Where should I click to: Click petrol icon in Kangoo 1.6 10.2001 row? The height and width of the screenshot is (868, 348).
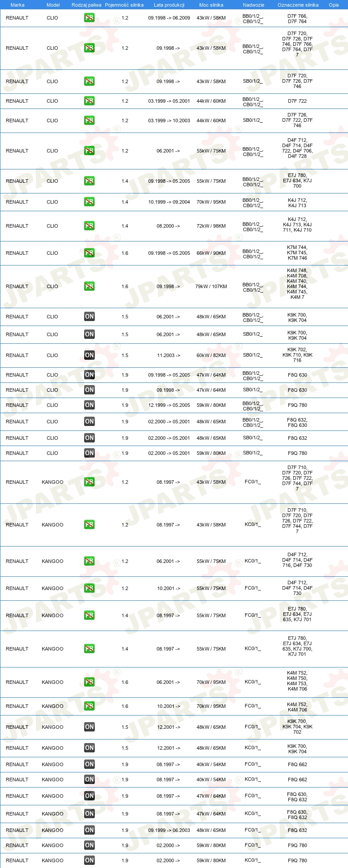coord(89,707)
